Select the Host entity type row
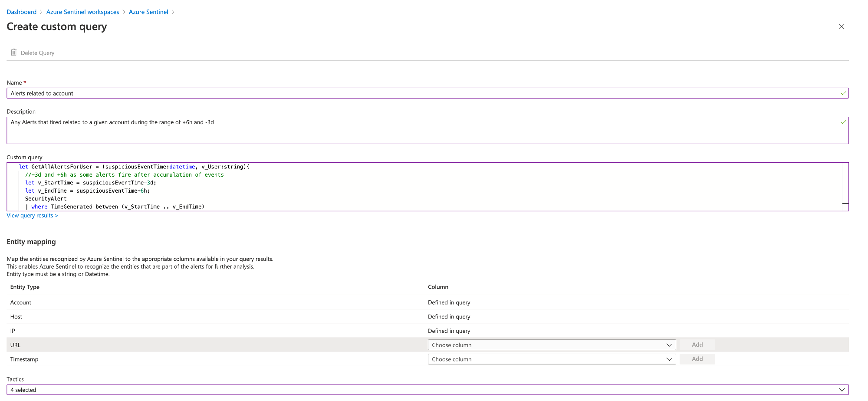The image size is (868, 401). 16,317
